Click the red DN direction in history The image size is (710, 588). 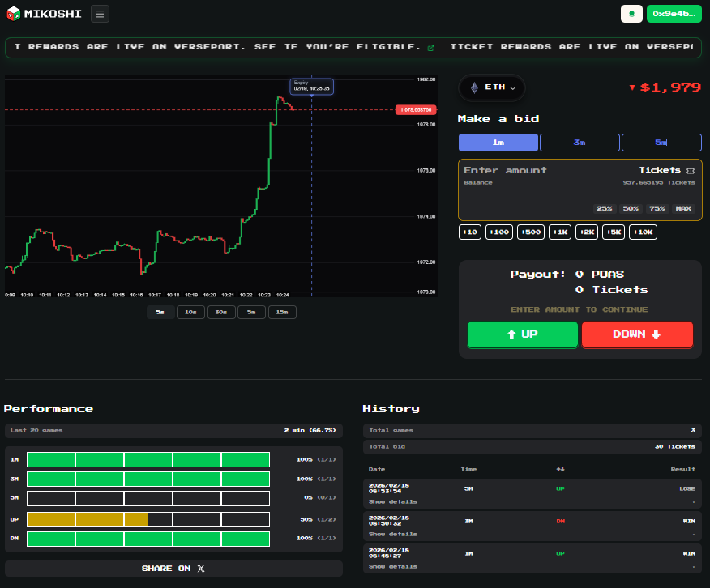click(x=560, y=521)
